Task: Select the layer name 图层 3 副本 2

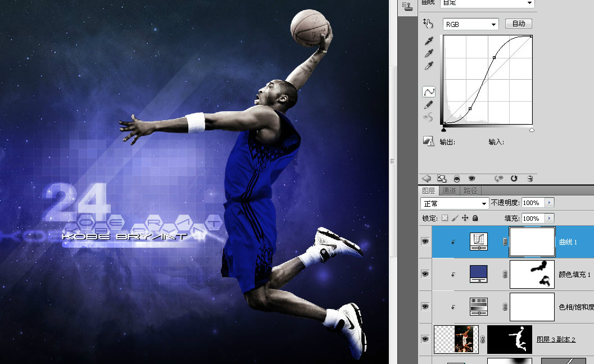Action: (556, 339)
